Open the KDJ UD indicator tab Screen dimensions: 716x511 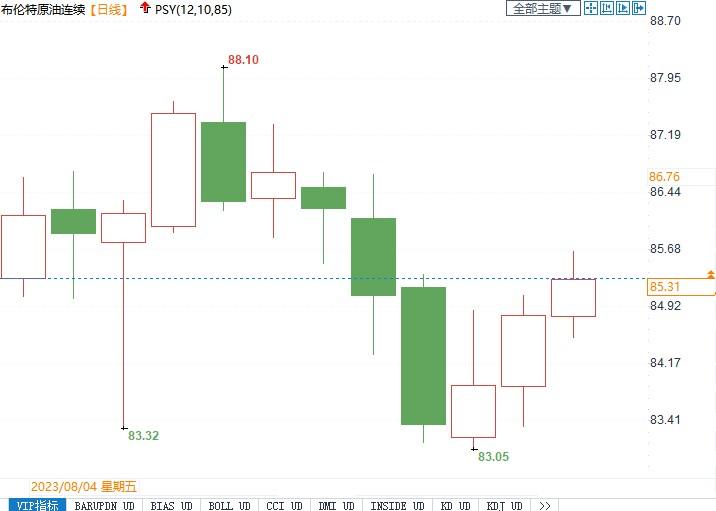click(507, 505)
